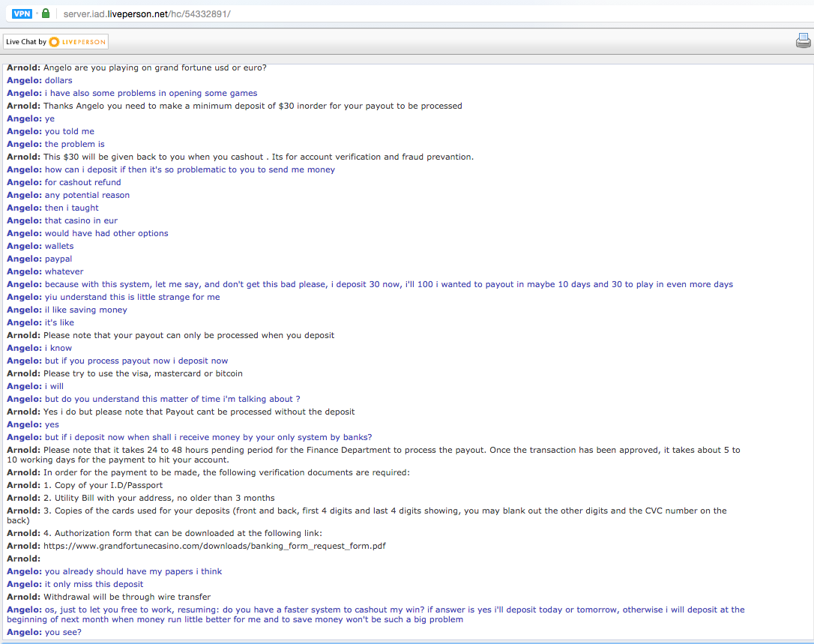The height and width of the screenshot is (644, 814).
Task: Click "Withdrawal will be through wire transfer" message
Action: [x=127, y=597]
